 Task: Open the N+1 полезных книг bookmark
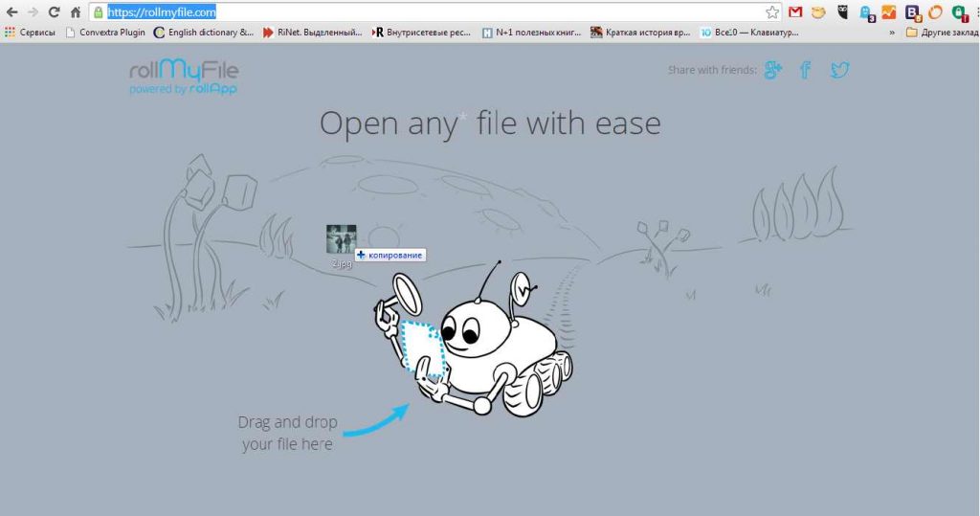(531, 32)
